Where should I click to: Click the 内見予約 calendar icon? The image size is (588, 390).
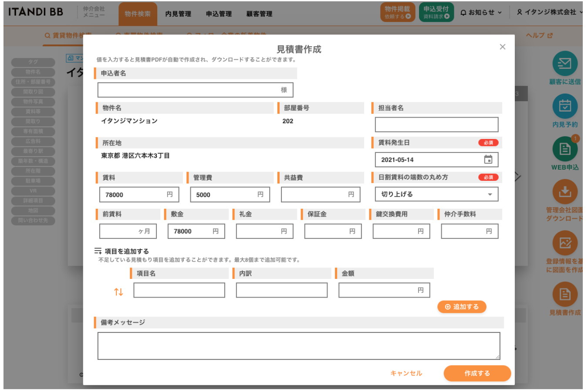coord(565,106)
